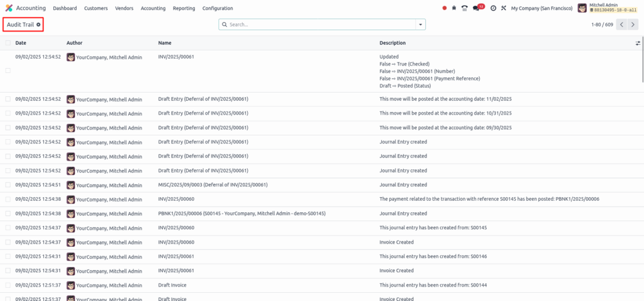The width and height of the screenshot is (644, 301).
Task: Open the Odoo Accounting app logo
Action: coord(9,8)
